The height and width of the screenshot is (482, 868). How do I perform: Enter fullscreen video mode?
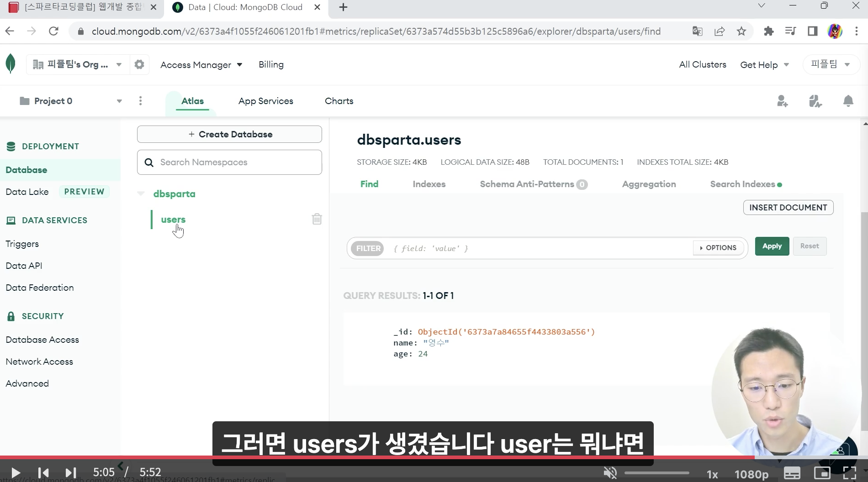coord(850,473)
